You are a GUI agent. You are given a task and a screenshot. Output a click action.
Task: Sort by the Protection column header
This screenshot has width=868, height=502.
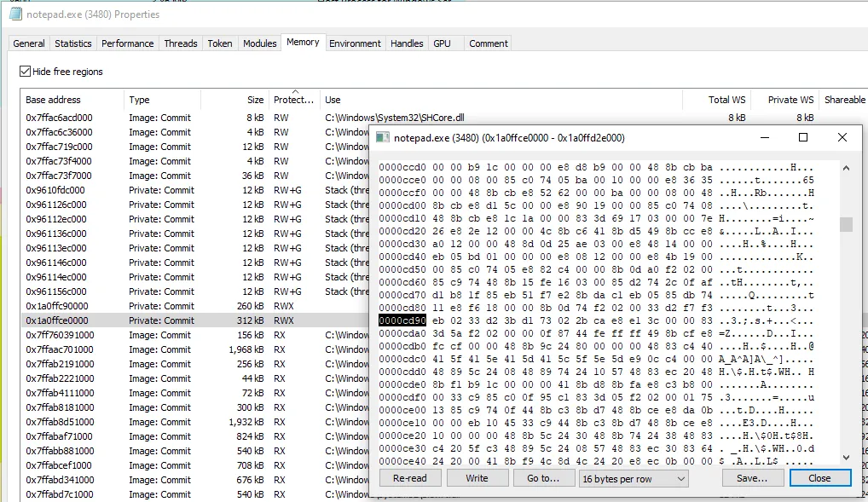click(293, 100)
